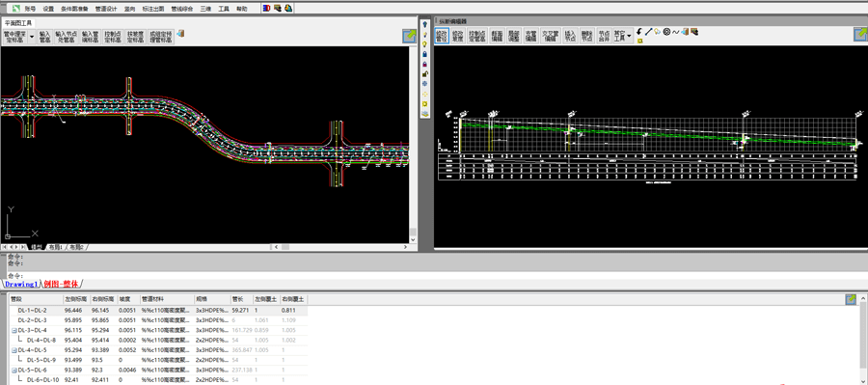Click the door-shaped exit icon in the plan toolbar
Image resolution: width=868 pixels, height=385 pixels.
click(180, 35)
